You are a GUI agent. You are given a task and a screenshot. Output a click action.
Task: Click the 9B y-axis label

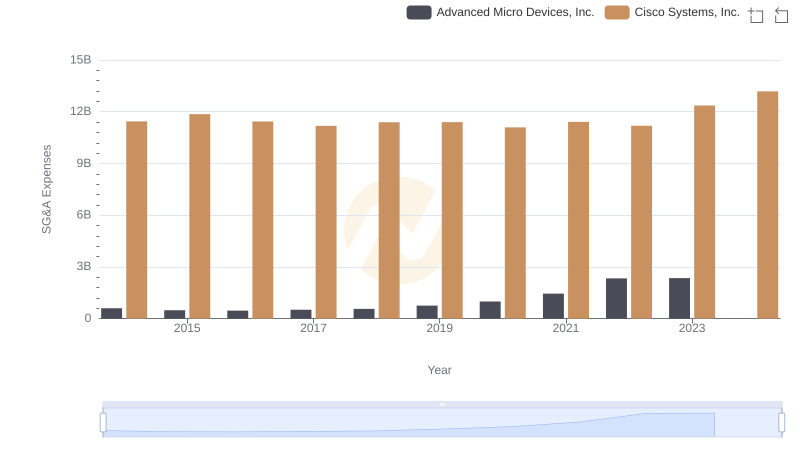tap(84, 163)
